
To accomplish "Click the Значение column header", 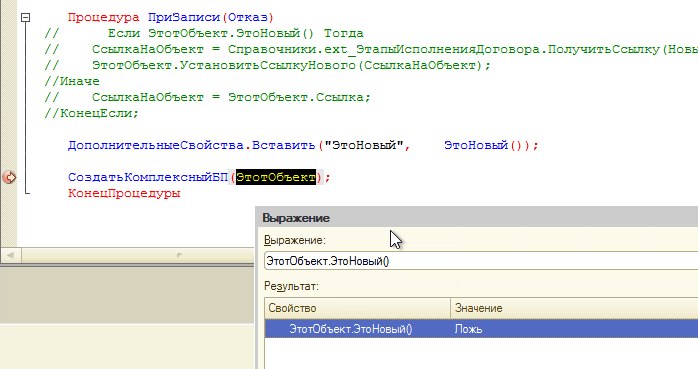I will (x=574, y=308).
